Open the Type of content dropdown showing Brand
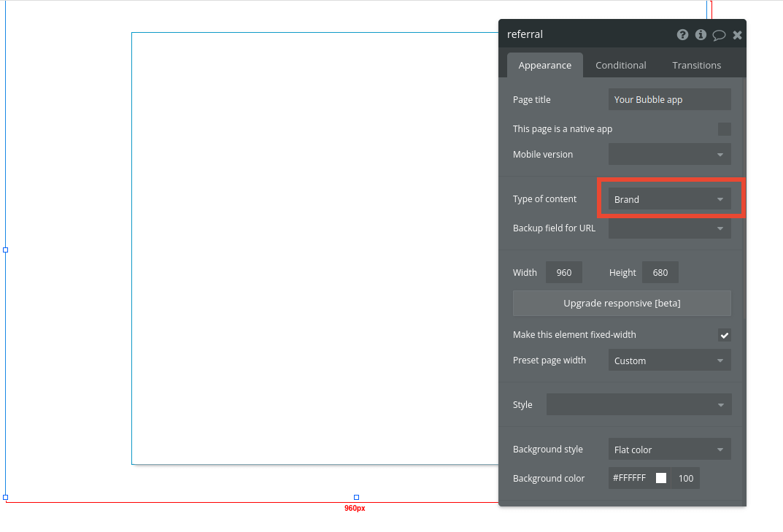The width and height of the screenshot is (783, 532). [668, 198]
